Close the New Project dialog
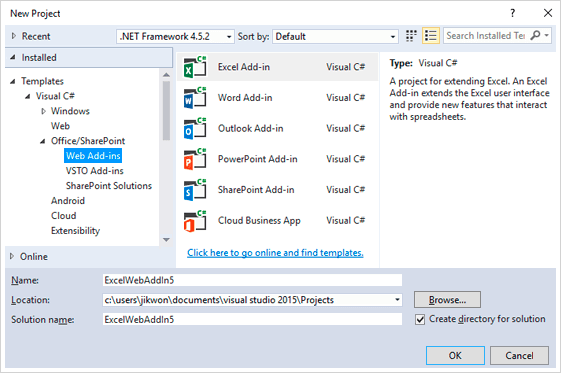The width and height of the screenshot is (561, 373). (x=548, y=13)
